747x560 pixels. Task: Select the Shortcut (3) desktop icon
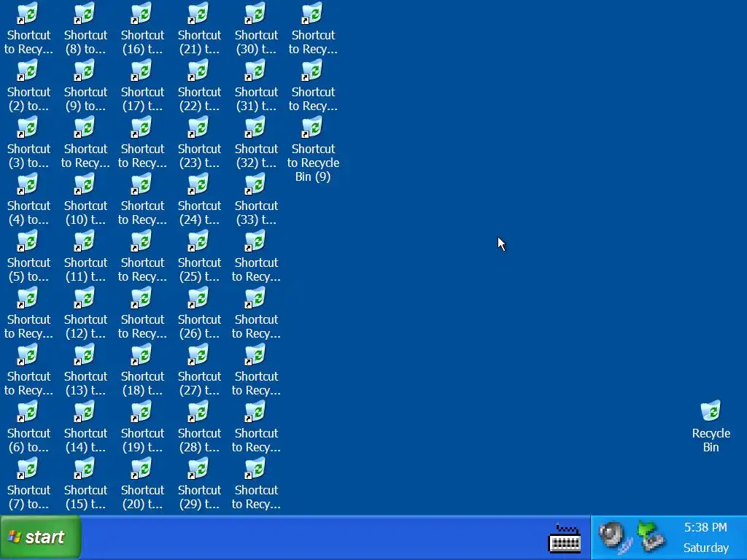pos(28,143)
